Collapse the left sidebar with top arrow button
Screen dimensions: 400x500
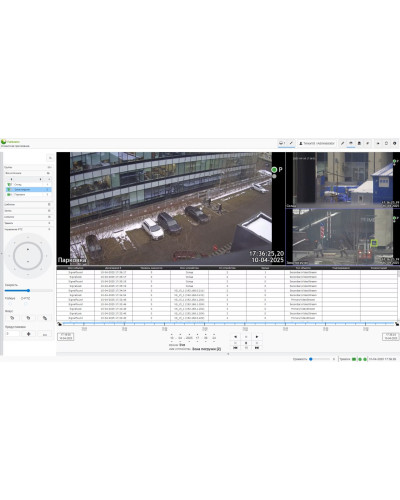click(50, 158)
